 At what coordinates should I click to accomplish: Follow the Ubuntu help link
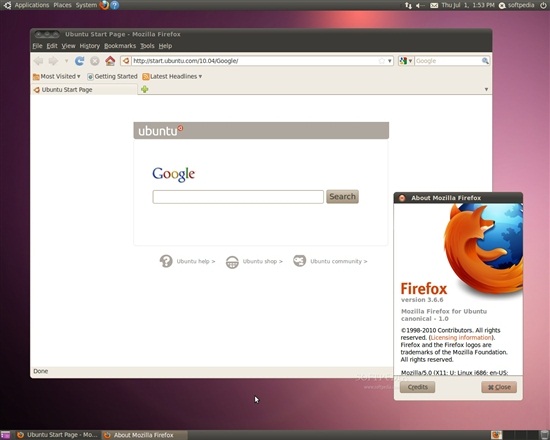pos(196,261)
